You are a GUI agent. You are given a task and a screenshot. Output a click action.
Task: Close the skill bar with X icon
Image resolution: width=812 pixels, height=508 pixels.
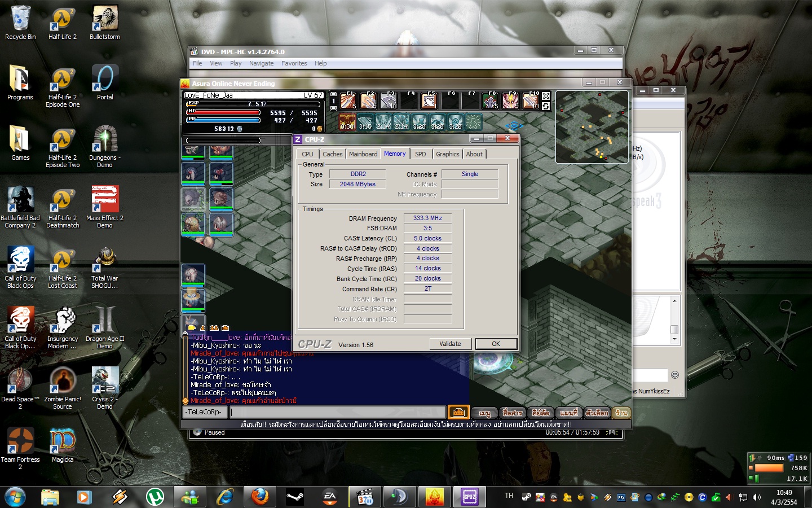[x=546, y=96]
